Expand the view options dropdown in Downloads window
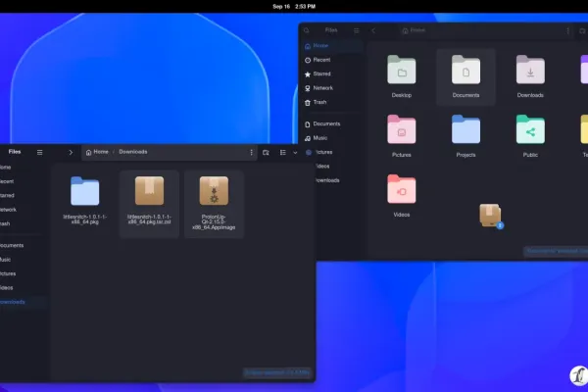Viewport: 588px width, 392px height. (x=295, y=152)
